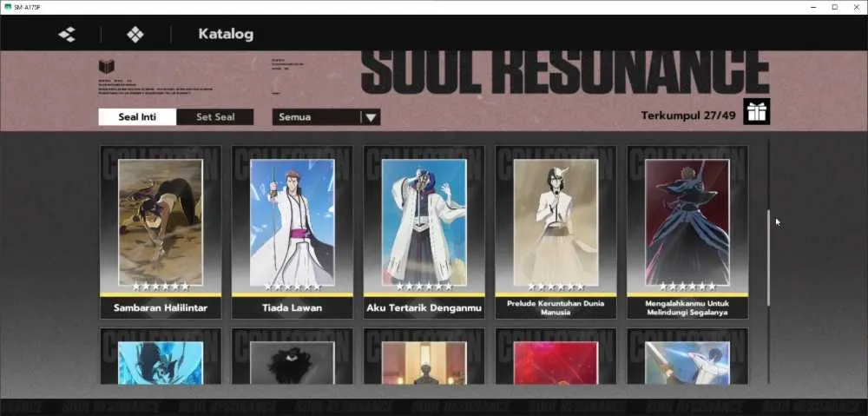The image size is (868, 416).
Task: Open second-row card with black silhouette artwork
Action: (293, 356)
